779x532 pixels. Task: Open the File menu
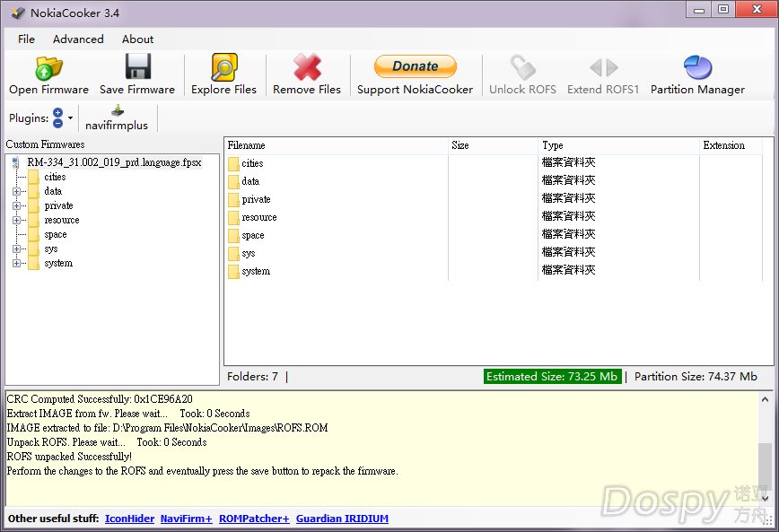[x=27, y=39]
